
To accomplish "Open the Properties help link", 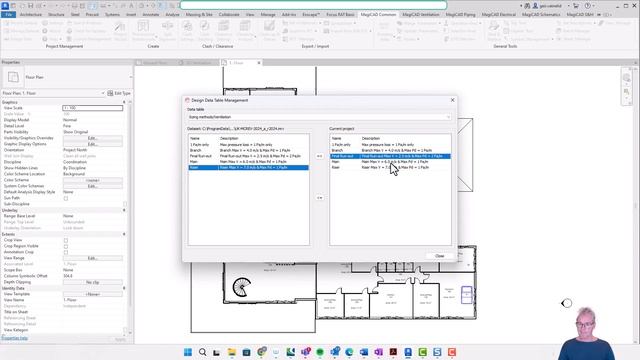I will [x=14, y=338].
